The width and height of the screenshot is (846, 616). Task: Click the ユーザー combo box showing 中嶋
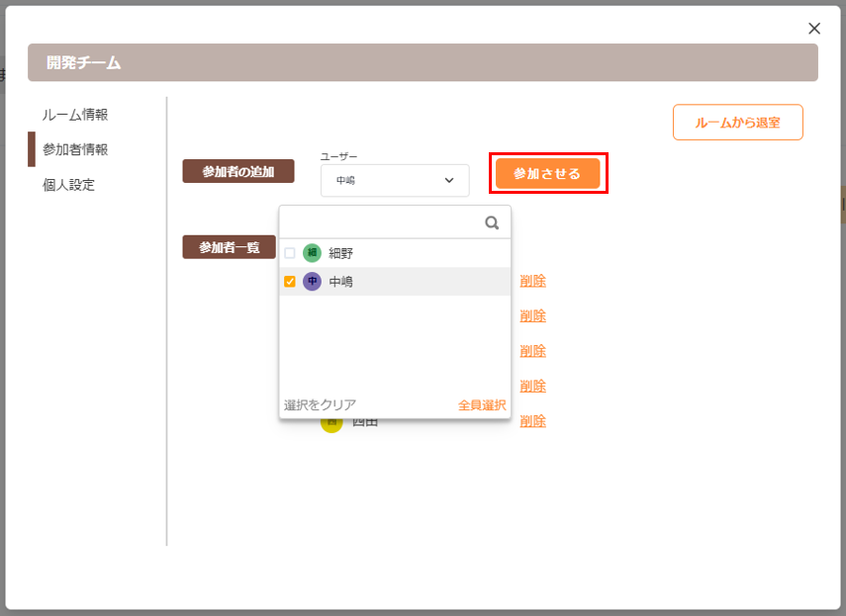coord(386,181)
